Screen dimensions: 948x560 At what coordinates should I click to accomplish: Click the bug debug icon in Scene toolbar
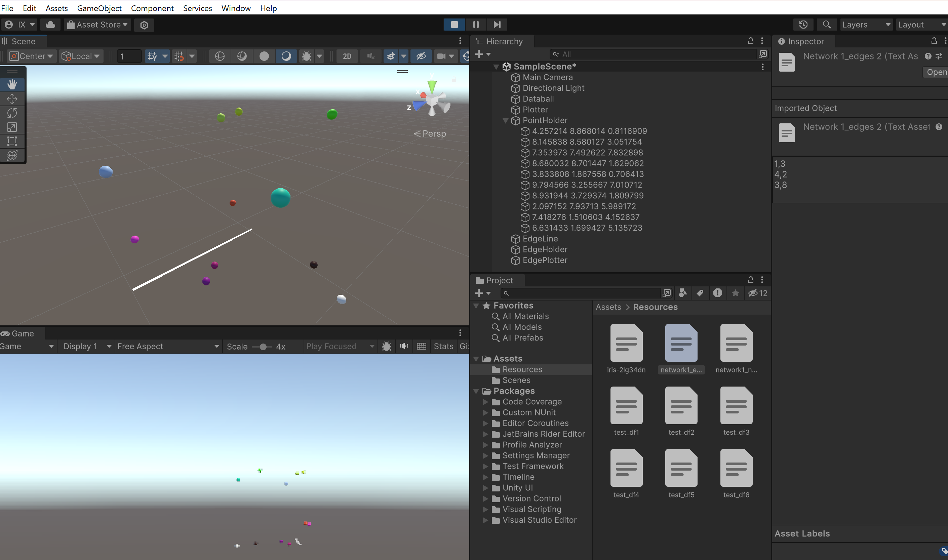307,56
